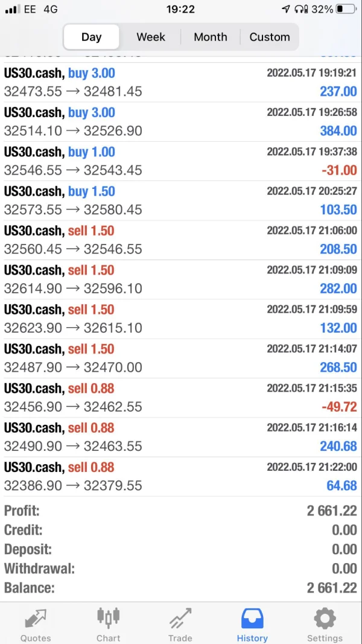Choose the Custom period segment
The height and width of the screenshot is (644, 362).
[x=270, y=37]
